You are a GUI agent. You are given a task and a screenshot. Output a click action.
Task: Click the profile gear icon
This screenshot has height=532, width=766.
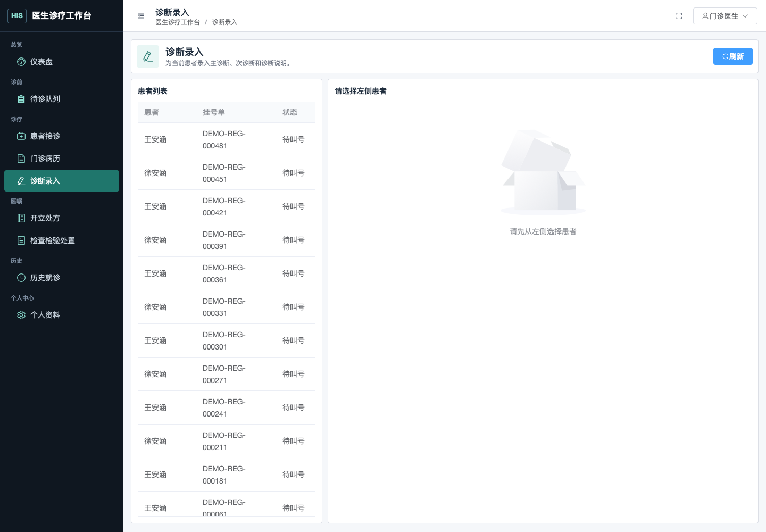(x=21, y=315)
